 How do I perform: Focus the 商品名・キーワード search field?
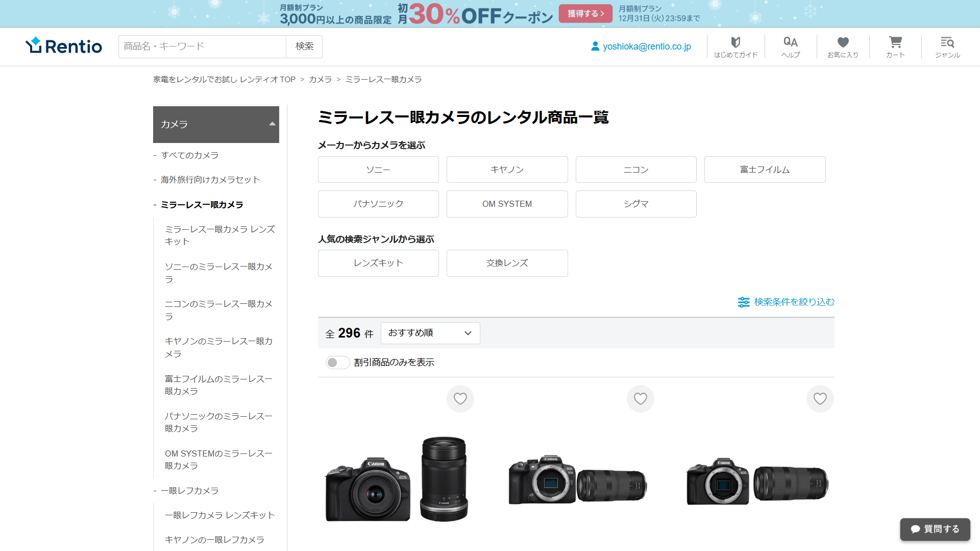coord(202,46)
